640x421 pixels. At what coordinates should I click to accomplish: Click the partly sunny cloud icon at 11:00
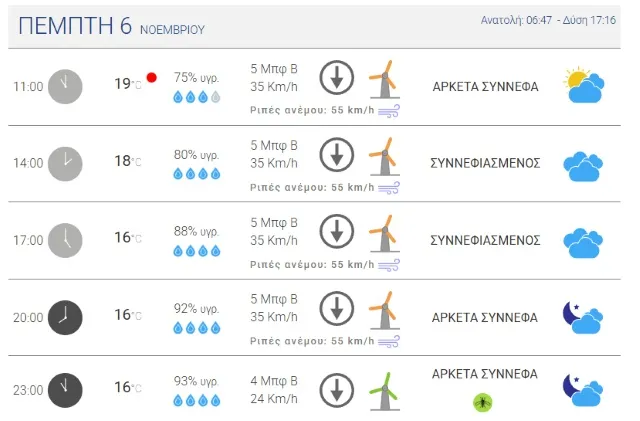click(x=583, y=86)
